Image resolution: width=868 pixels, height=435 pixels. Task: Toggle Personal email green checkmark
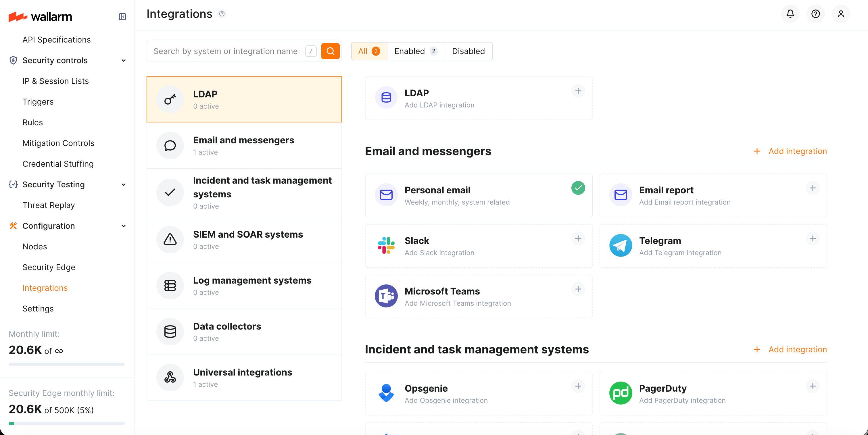pyautogui.click(x=578, y=188)
